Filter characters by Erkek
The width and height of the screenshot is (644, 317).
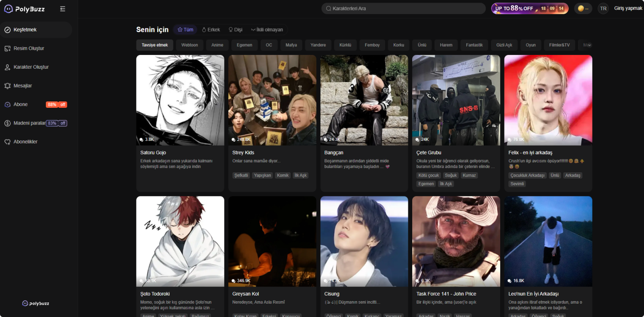pos(211,30)
